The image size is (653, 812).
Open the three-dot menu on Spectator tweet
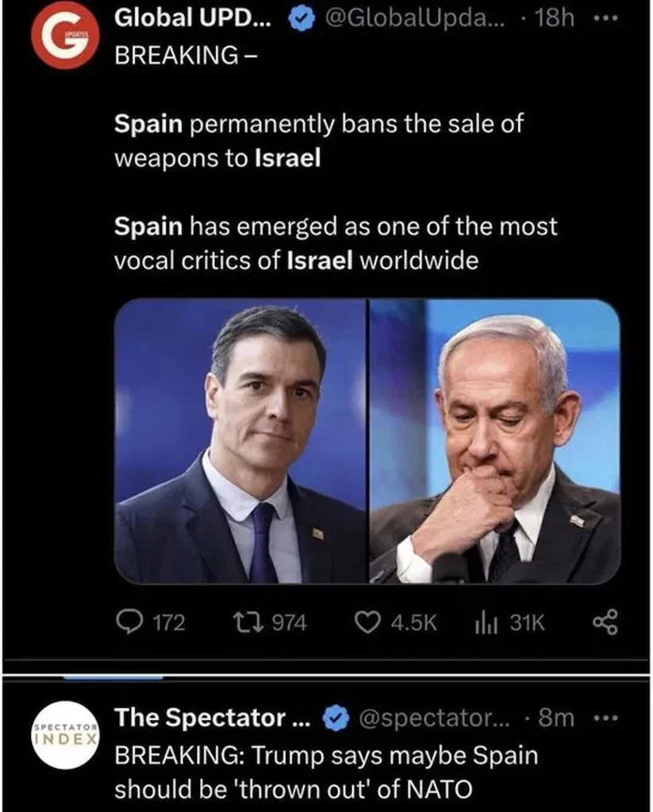607,718
